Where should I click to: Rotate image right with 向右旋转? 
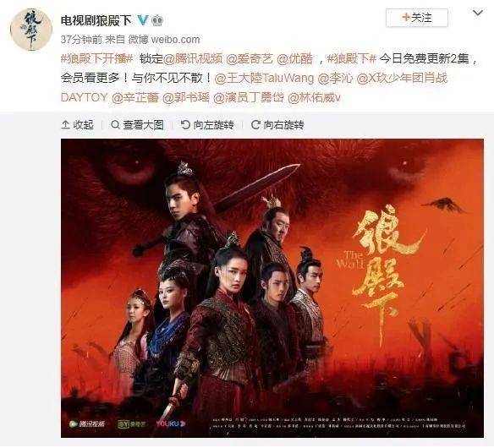click(277, 125)
